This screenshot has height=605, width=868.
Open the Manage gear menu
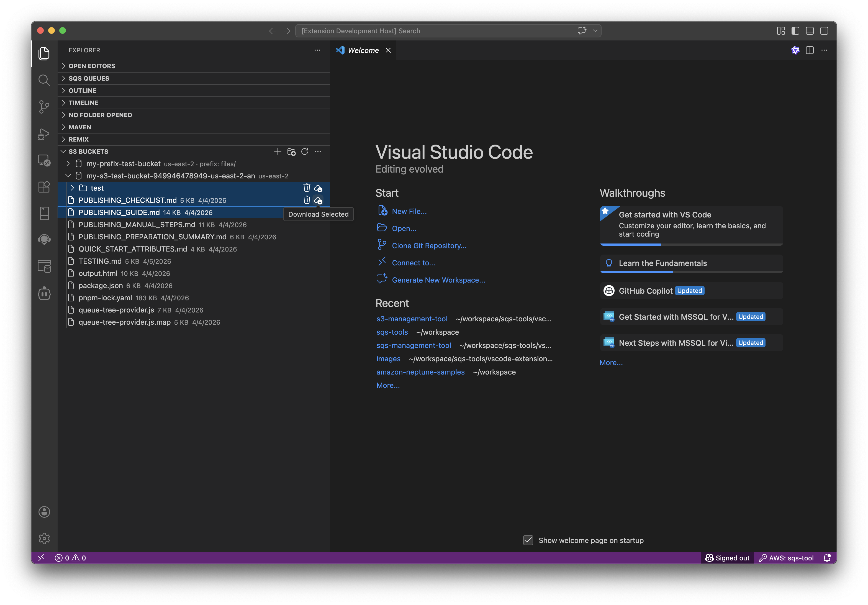pos(44,538)
